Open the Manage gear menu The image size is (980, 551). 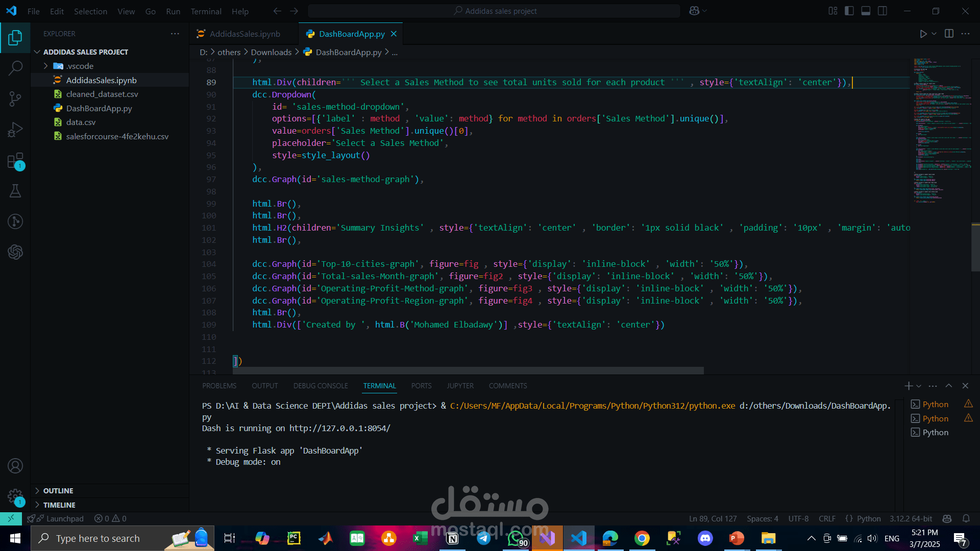[x=15, y=496]
